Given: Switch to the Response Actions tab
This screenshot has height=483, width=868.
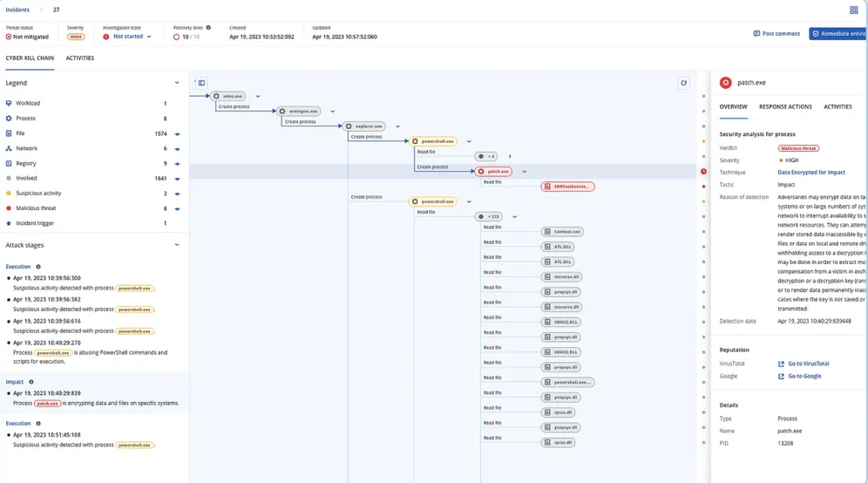Looking at the screenshot, I should [x=785, y=106].
